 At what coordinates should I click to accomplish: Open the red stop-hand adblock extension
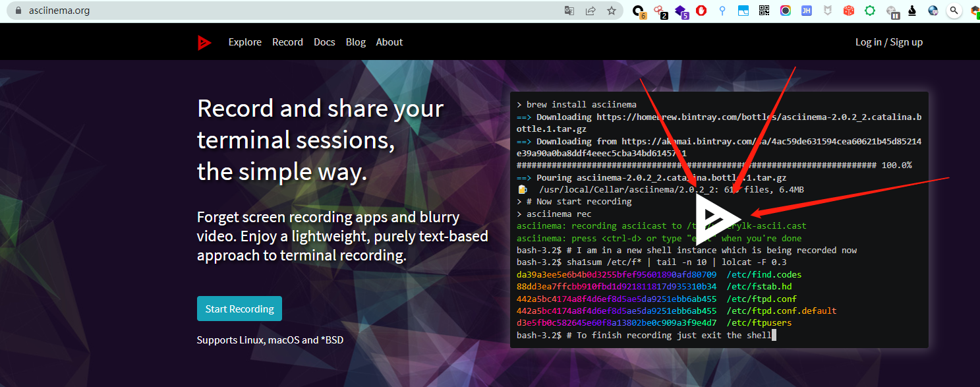point(701,11)
